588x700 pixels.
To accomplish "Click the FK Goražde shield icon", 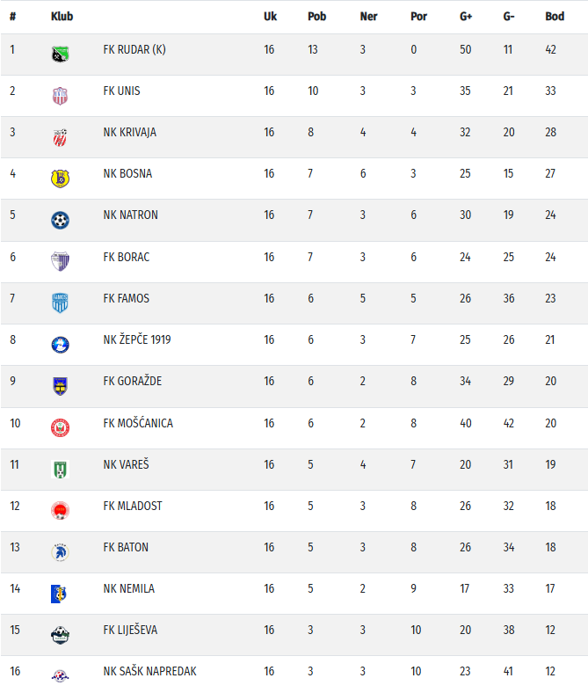I will tap(60, 385).
